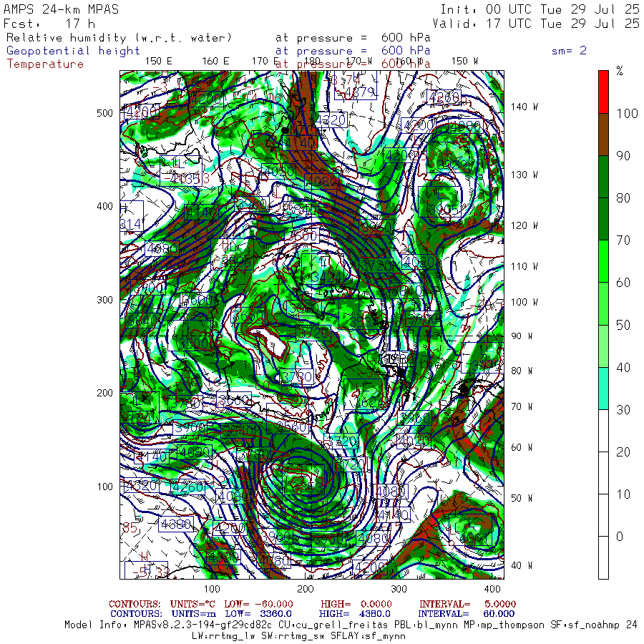Image resolution: width=644 pixels, height=644 pixels.
Task: Click the '140 W' longitude label
Action: (524, 107)
